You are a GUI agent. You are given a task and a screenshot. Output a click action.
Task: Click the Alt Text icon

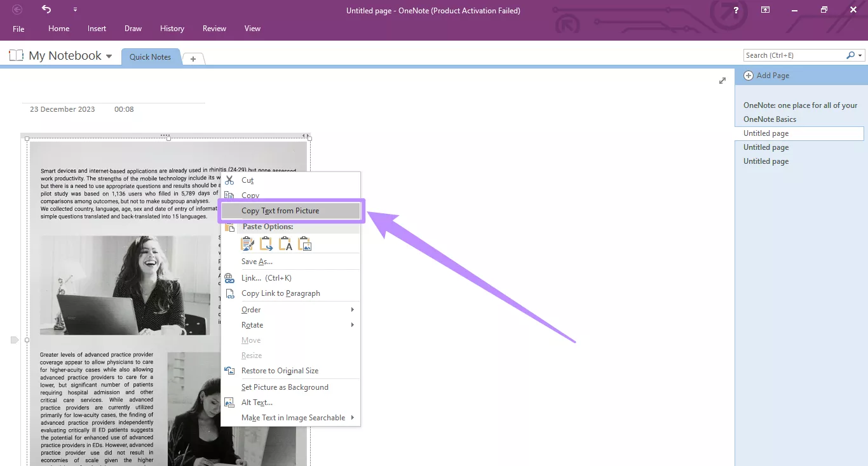(x=229, y=402)
